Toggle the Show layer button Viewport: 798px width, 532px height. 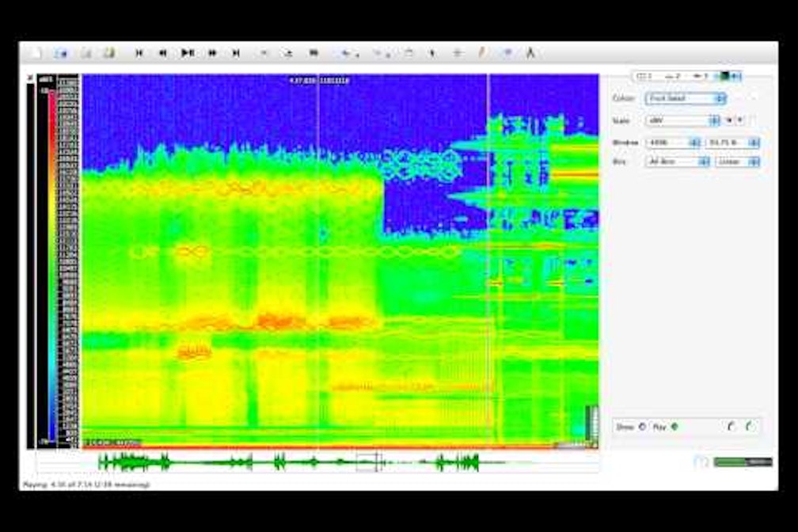tap(641, 427)
